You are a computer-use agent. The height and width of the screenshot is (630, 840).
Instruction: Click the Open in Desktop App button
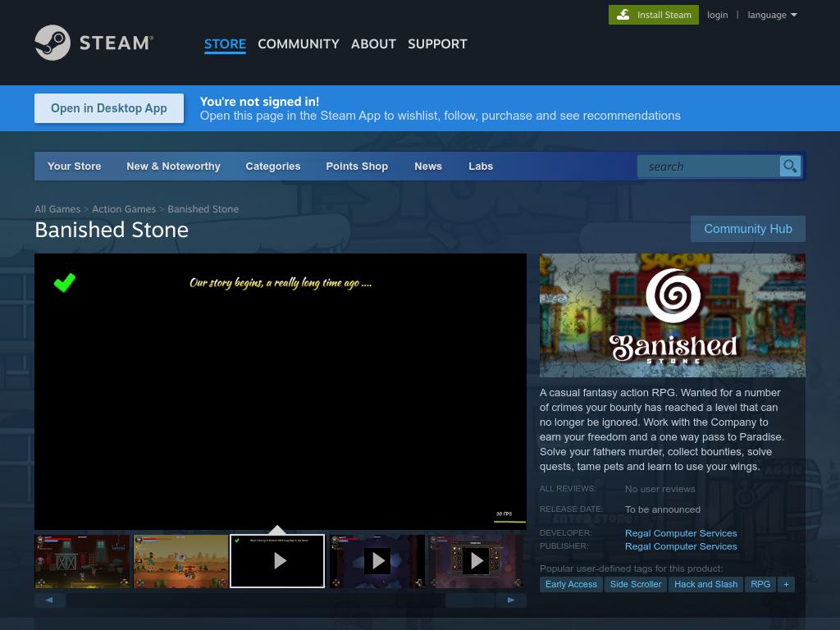[109, 108]
